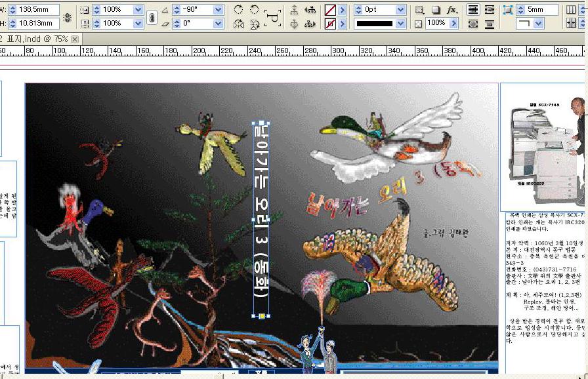Rotate selection 90° clockwise icon
588x379 pixels.
[238, 10]
